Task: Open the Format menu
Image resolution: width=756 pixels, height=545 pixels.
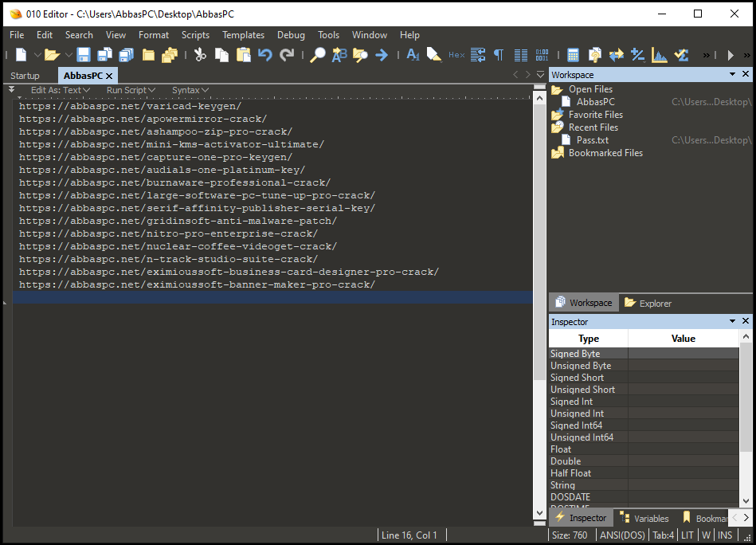Action: 154,35
